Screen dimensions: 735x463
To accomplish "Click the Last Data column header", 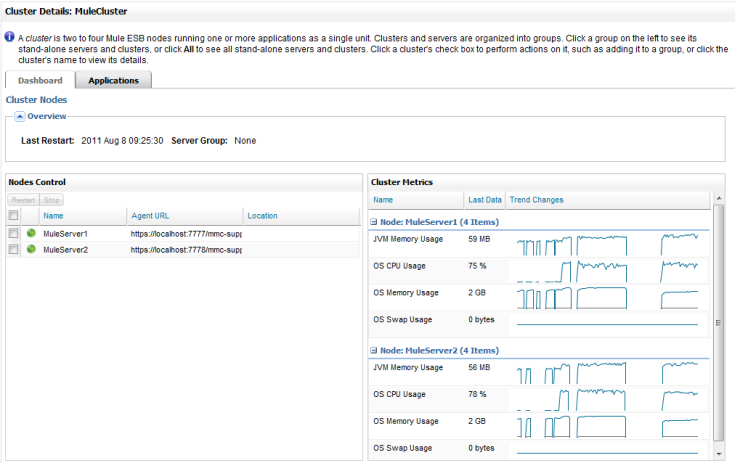I will tap(485, 200).
